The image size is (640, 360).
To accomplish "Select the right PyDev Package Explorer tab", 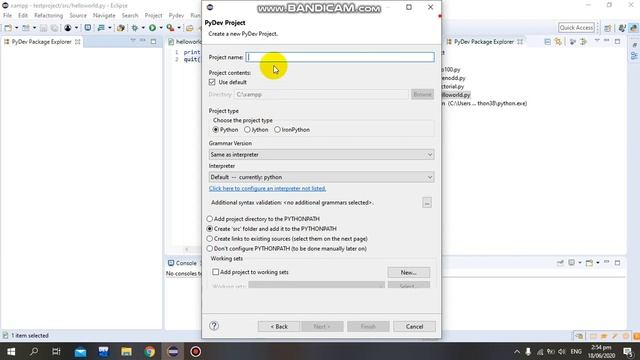I will 484,42.
